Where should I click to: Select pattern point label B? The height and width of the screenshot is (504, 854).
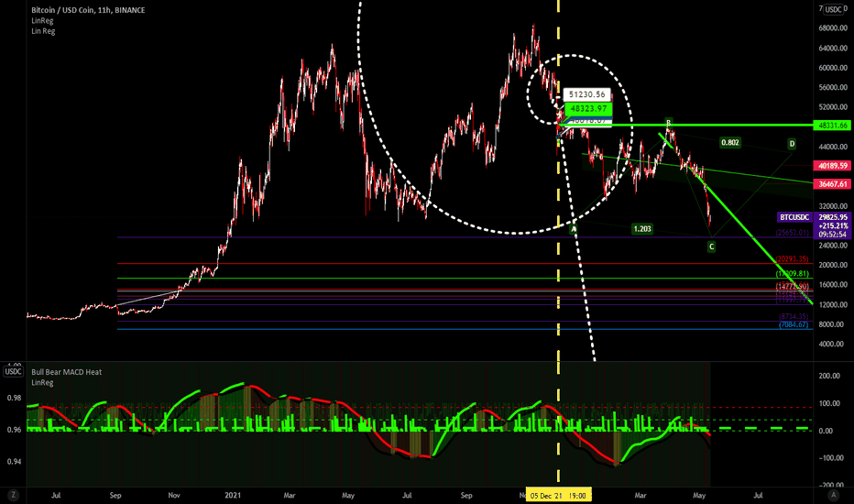pos(669,122)
